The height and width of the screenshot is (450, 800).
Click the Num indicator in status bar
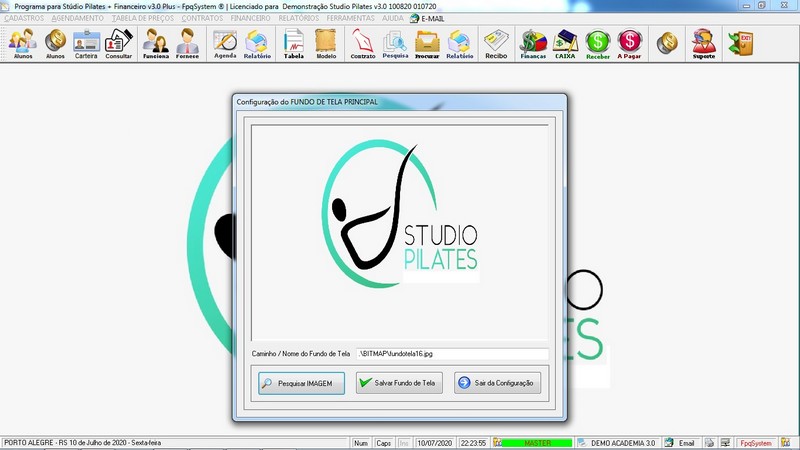point(361,443)
